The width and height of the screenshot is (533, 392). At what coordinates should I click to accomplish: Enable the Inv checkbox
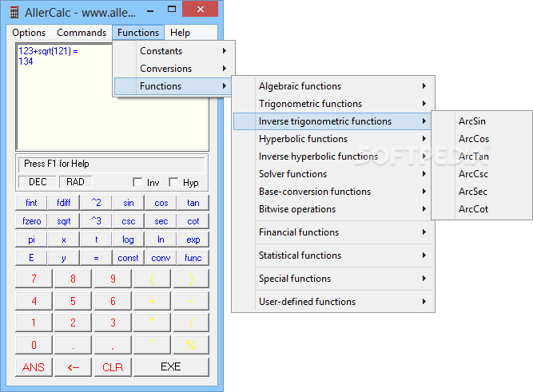[137, 182]
